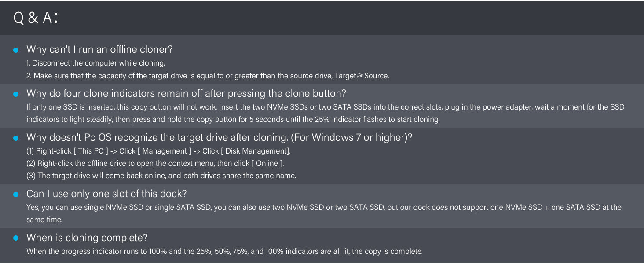Click the 'Target≥Source' text in step 2
Image resolution: width=644 pixels, height=264 pixels.
point(362,76)
